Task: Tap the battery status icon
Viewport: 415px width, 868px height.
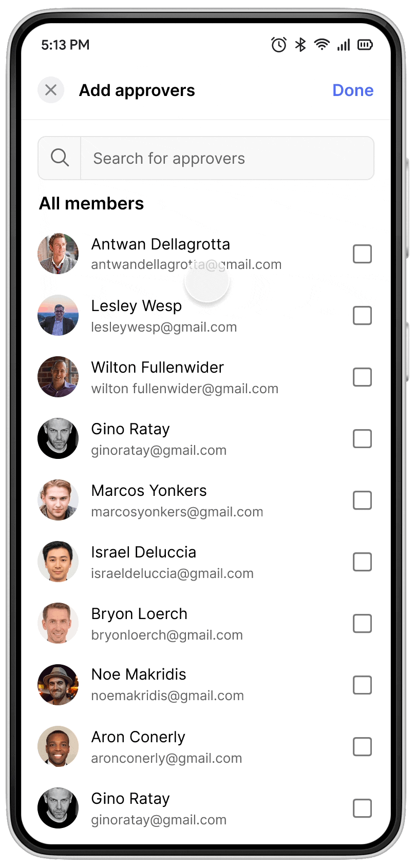Action: coord(365,45)
